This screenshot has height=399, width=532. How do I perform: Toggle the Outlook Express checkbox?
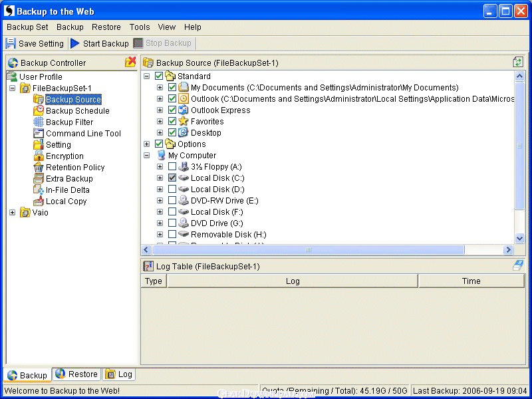pyautogui.click(x=172, y=110)
